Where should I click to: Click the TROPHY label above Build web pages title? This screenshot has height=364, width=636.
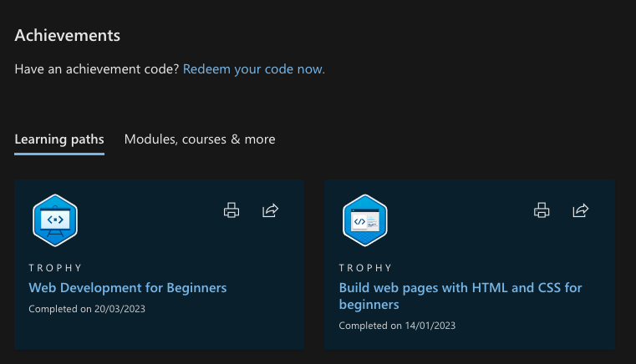click(x=365, y=268)
